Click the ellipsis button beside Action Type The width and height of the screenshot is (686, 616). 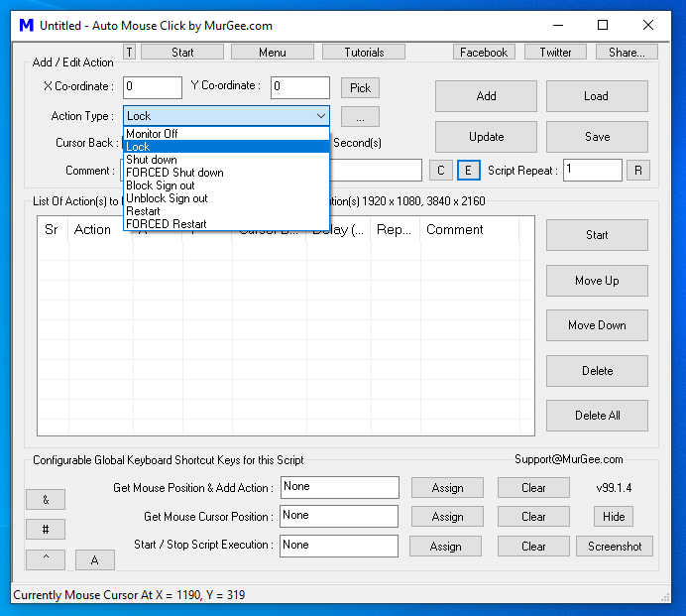click(x=360, y=117)
